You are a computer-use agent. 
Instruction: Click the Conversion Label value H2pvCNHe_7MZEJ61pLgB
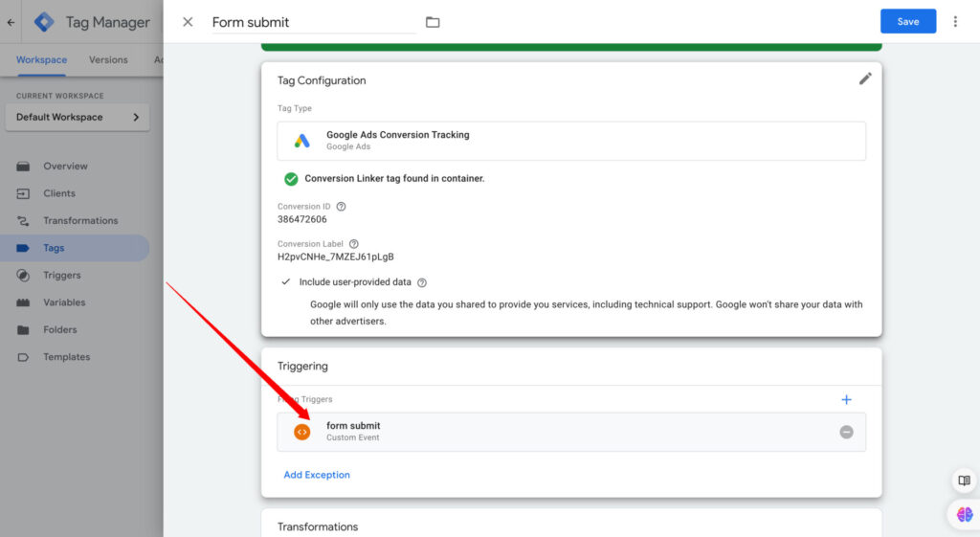click(x=336, y=257)
